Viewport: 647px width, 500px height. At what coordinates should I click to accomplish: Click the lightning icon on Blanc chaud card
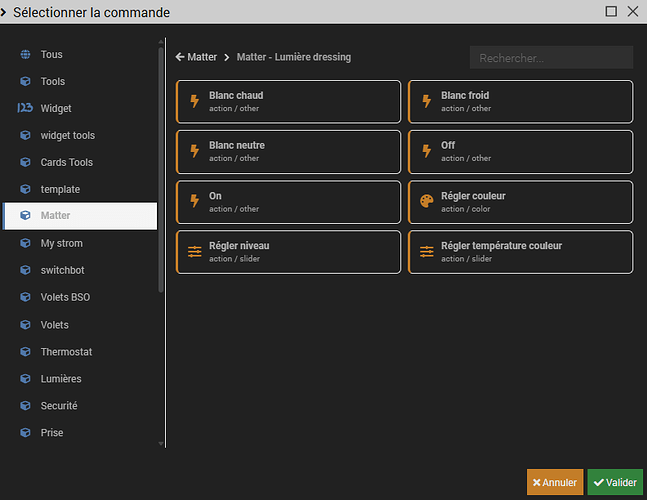(194, 101)
